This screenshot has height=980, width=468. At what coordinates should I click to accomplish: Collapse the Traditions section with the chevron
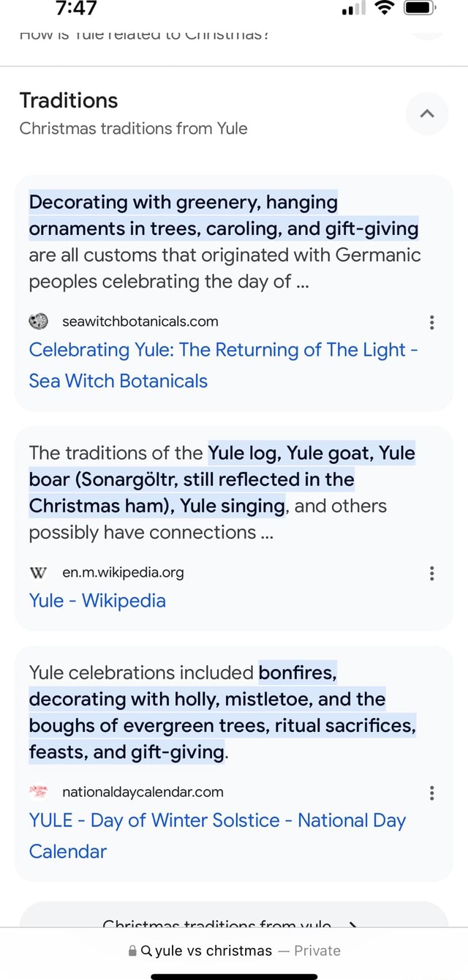[427, 113]
